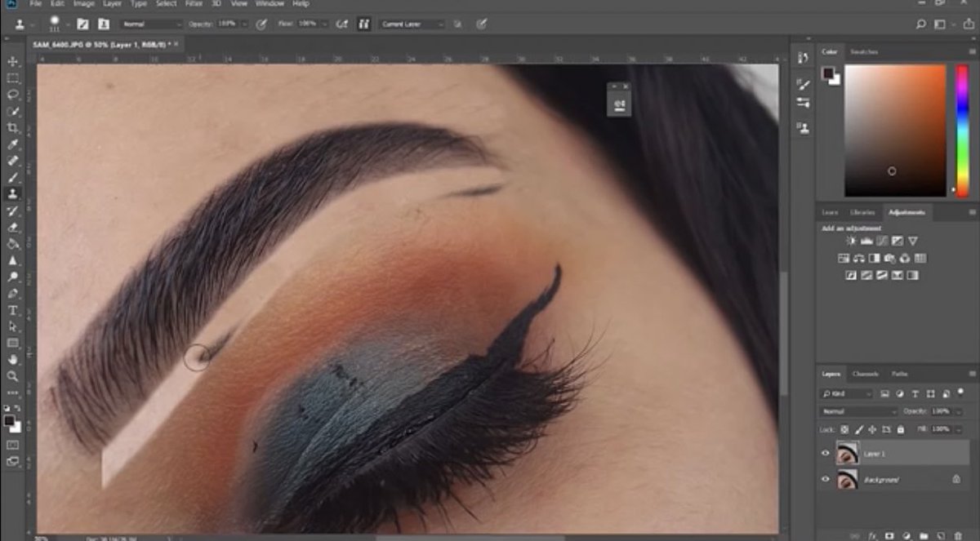Toggle lock image pixels brush icon
The width and height of the screenshot is (980, 541).
[x=858, y=429]
